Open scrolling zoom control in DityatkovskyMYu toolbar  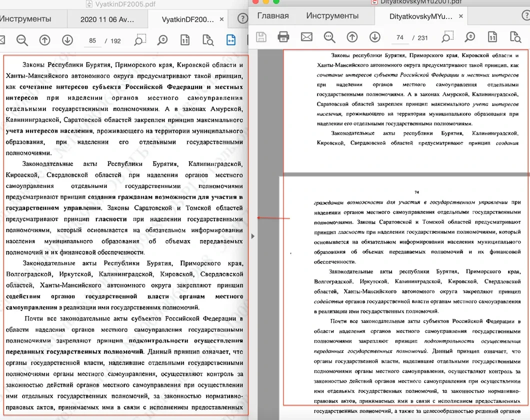pos(470,36)
